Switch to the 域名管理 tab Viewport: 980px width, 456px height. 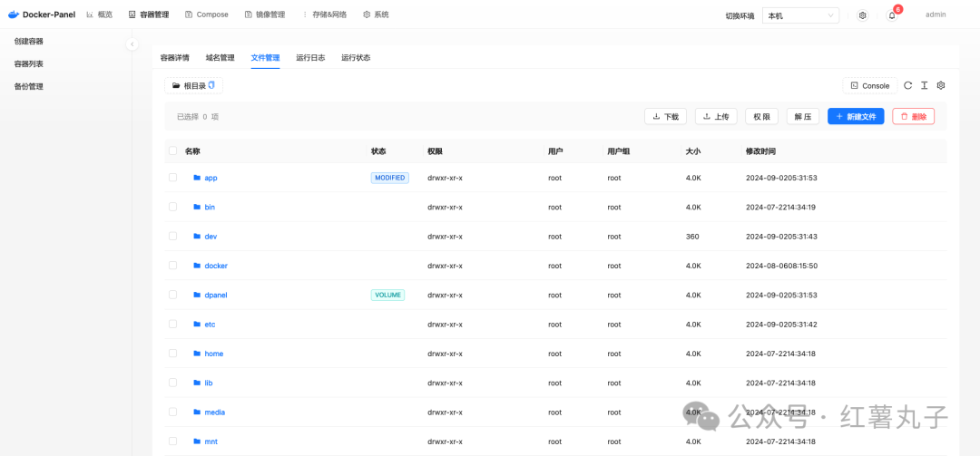(220, 57)
